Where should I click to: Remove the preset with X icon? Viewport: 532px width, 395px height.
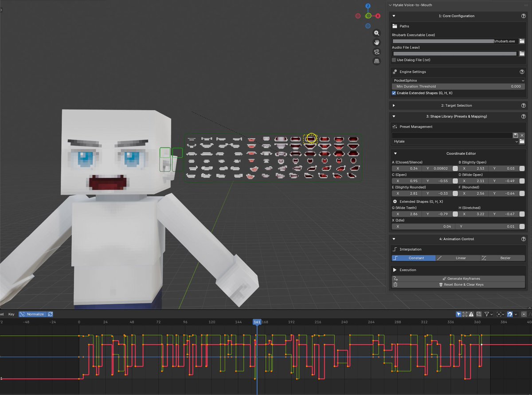click(522, 135)
